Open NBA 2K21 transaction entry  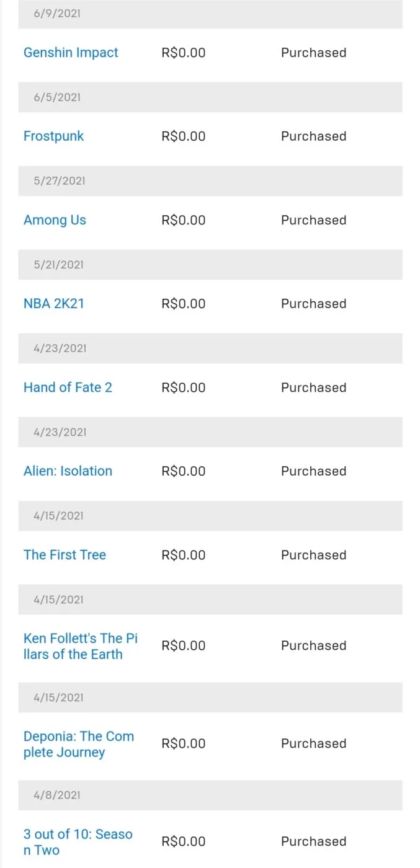click(53, 304)
